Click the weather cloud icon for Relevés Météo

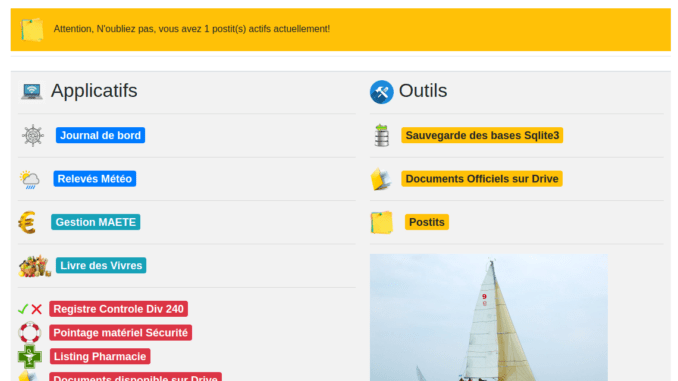click(29, 179)
